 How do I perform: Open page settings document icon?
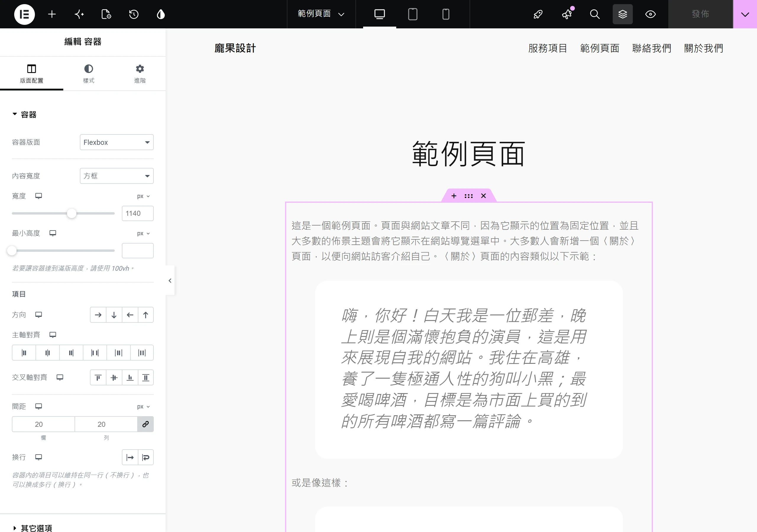106,14
